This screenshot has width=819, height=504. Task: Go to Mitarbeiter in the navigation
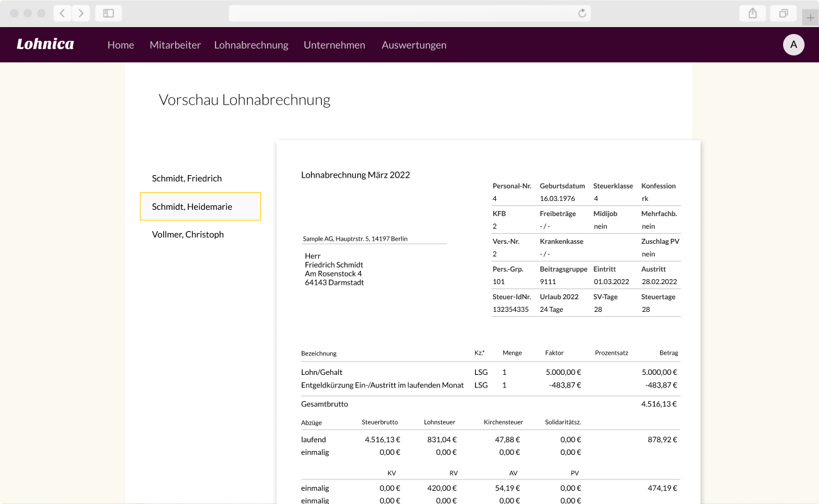[x=175, y=45]
